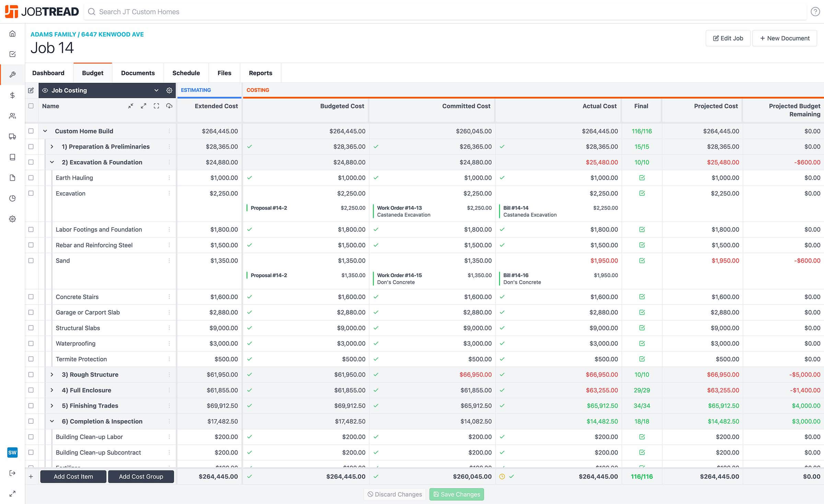Click the fullscreen brackets icon in Name header
This screenshot has width=824, height=504.
point(156,106)
